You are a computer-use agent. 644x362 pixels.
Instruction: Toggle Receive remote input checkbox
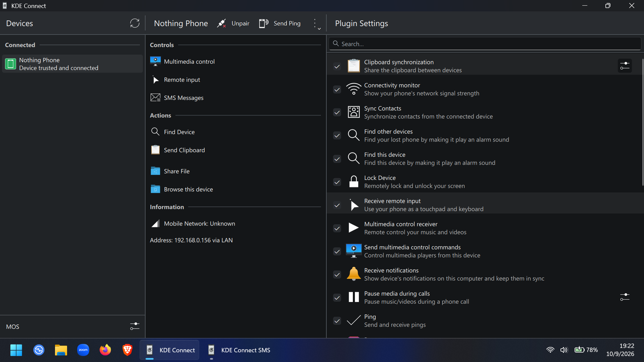click(337, 205)
